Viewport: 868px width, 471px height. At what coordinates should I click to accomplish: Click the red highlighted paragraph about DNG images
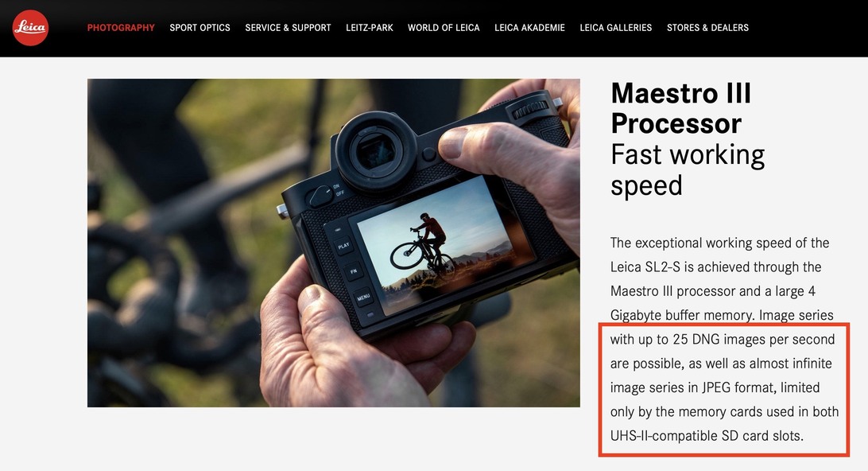click(x=724, y=388)
